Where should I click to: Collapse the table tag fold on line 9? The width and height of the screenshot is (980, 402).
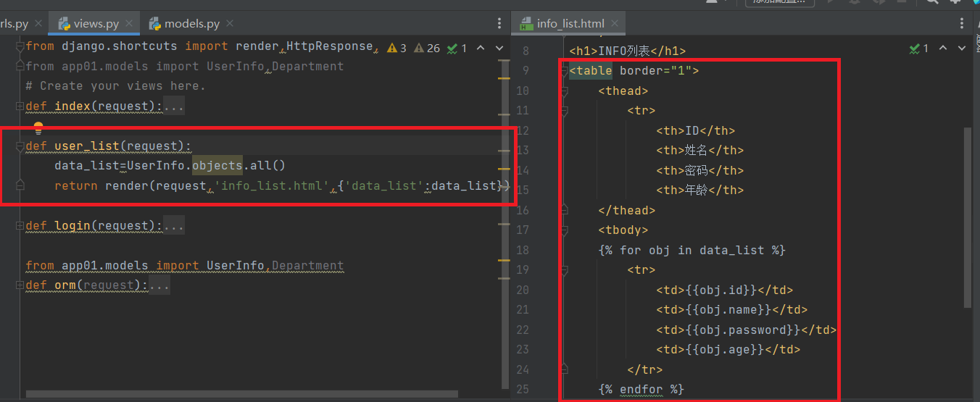pos(565,71)
